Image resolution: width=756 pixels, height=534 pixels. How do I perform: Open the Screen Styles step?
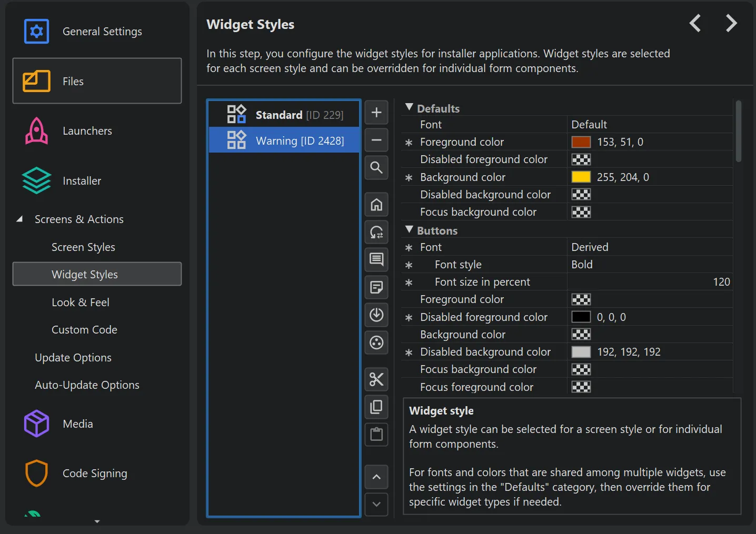tap(83, 247)
